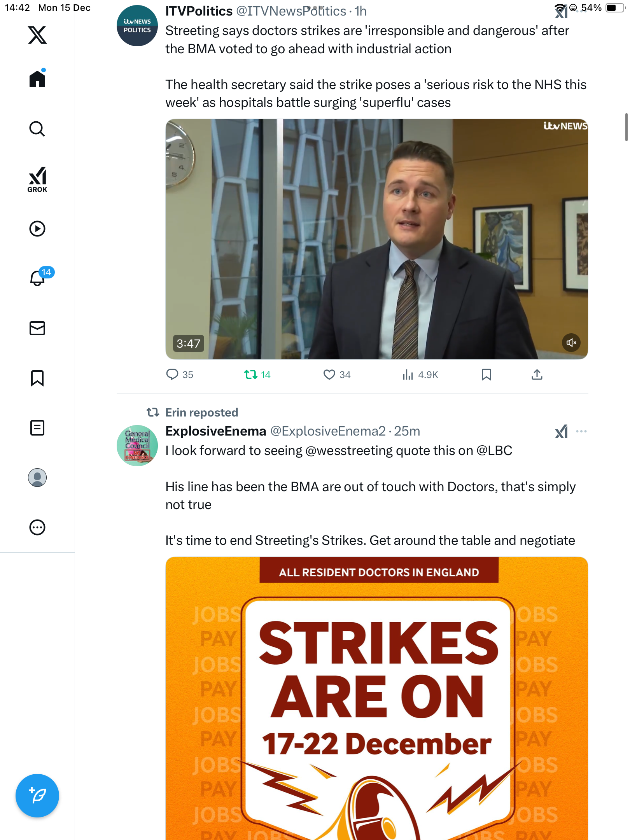This screenshot has height=840, width=630.
Task: Open Grok from the sidebar
Action: [x=37, y=180]
